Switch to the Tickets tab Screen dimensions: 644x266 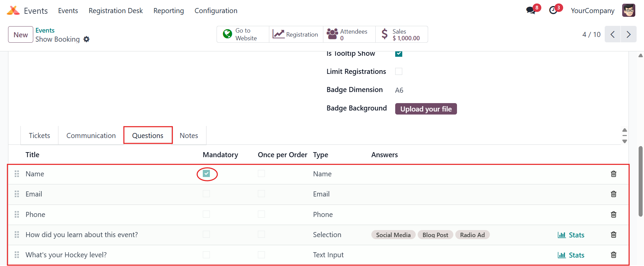pyautogui.click(x=39, y=135)
